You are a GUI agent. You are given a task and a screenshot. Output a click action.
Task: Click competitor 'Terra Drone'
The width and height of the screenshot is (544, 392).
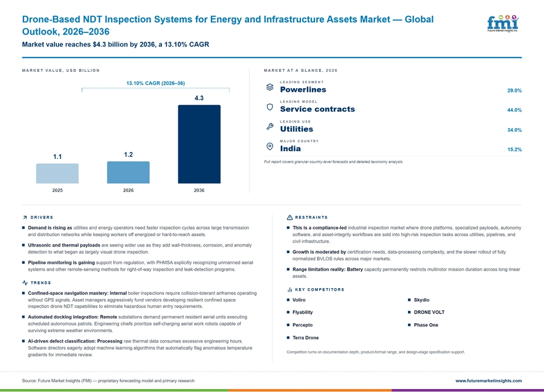click(x=305, y=338)
